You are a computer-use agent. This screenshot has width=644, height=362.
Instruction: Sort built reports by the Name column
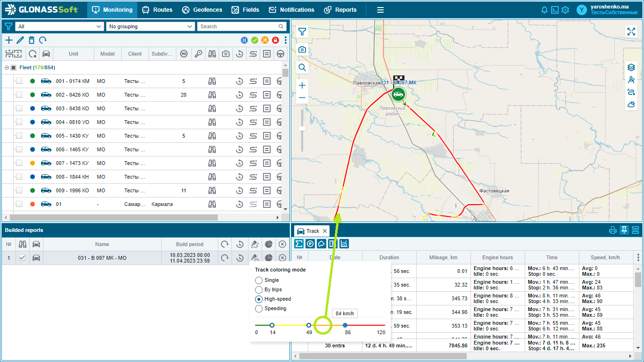102,244
